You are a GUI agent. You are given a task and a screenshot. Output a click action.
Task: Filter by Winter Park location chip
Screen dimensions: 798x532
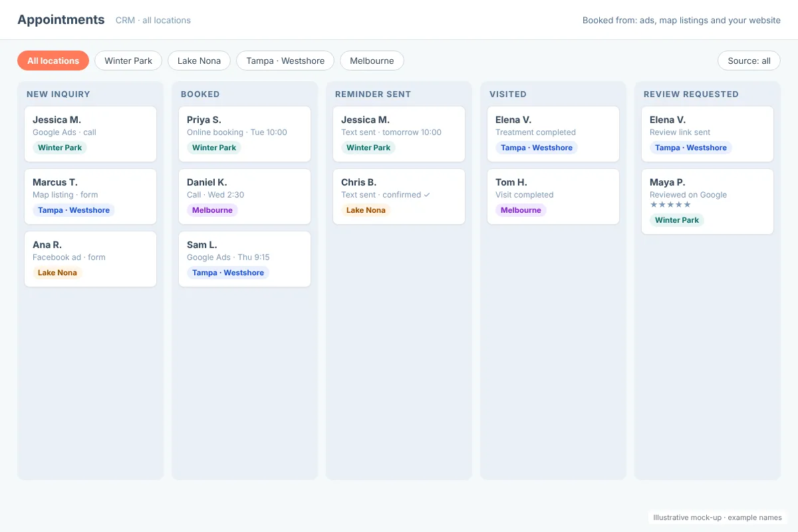(128, 61)
